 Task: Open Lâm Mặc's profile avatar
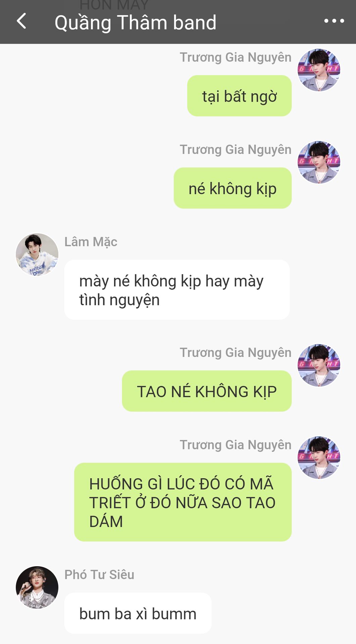pyautogui.click(x=37, y=255)
